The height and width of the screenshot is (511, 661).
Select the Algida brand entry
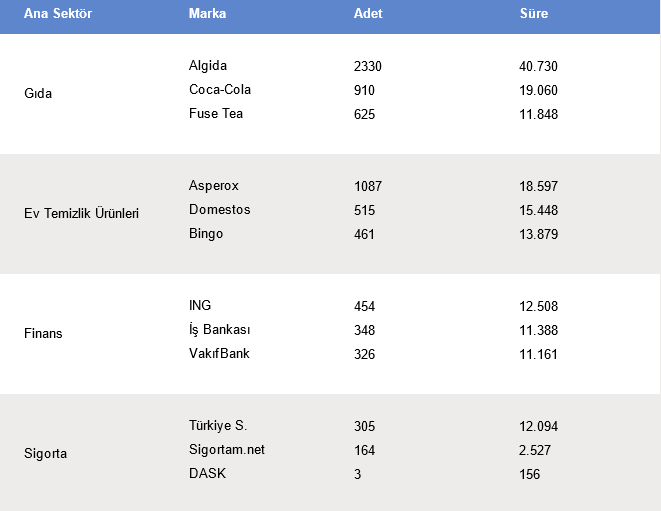[x=208, y=66]
